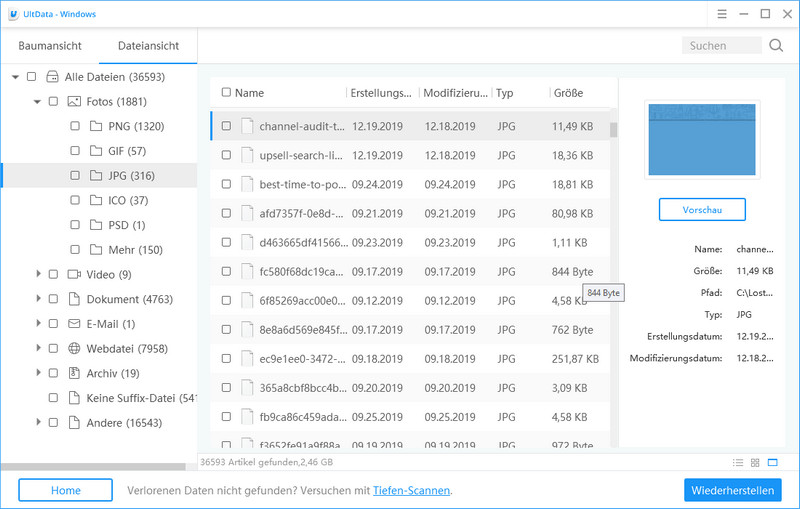Click the folder icon beside ICO (37)
The width and height of the screenshot is (800, 509).
pyautogui.click(x=96, y=200)
